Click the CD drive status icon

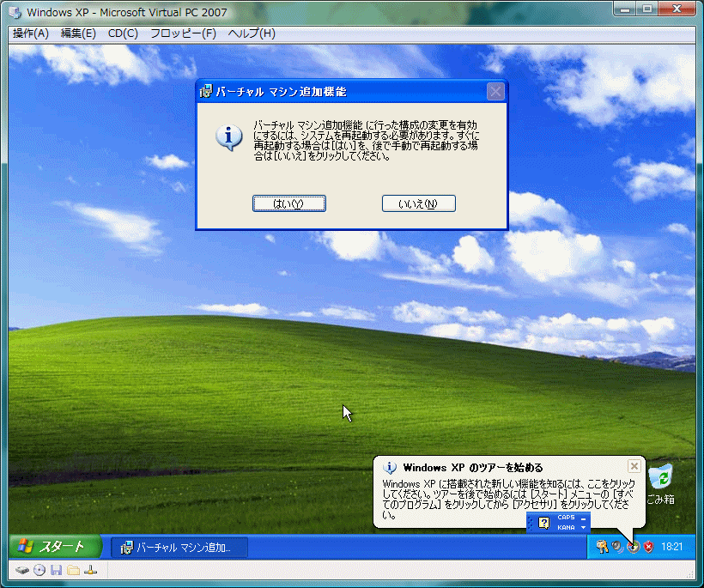(39, 571)
